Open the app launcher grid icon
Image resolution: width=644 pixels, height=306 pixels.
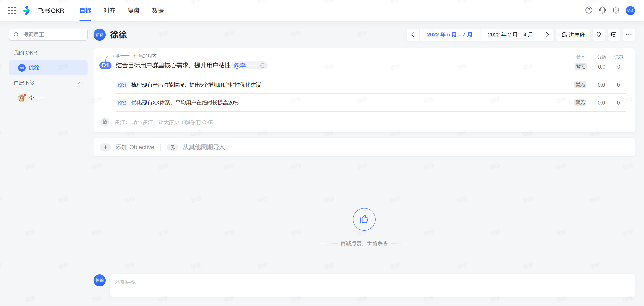[12, 11]
